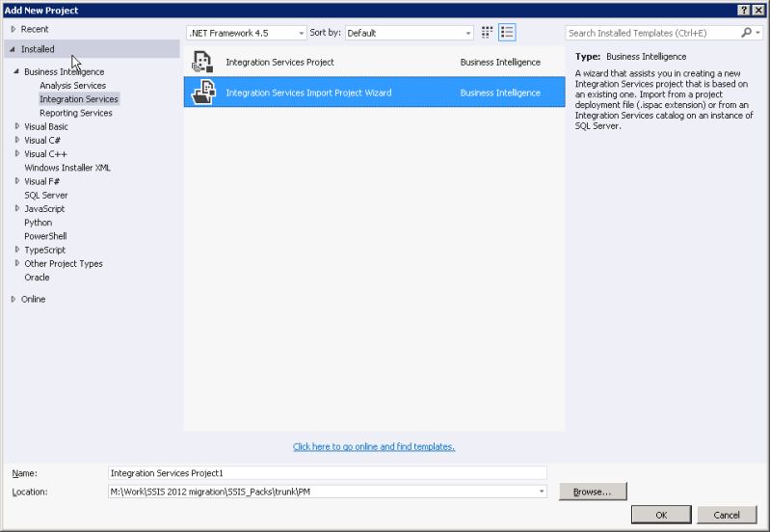Confirm with the OK button
The height and width of the screenshot is (532, 770).
[661, 515]
